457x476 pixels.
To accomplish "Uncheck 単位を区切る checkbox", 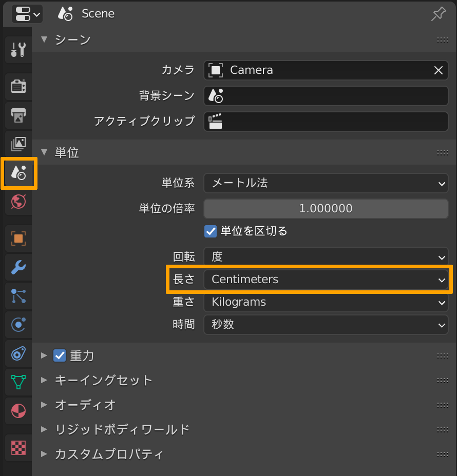I will 210,231.
